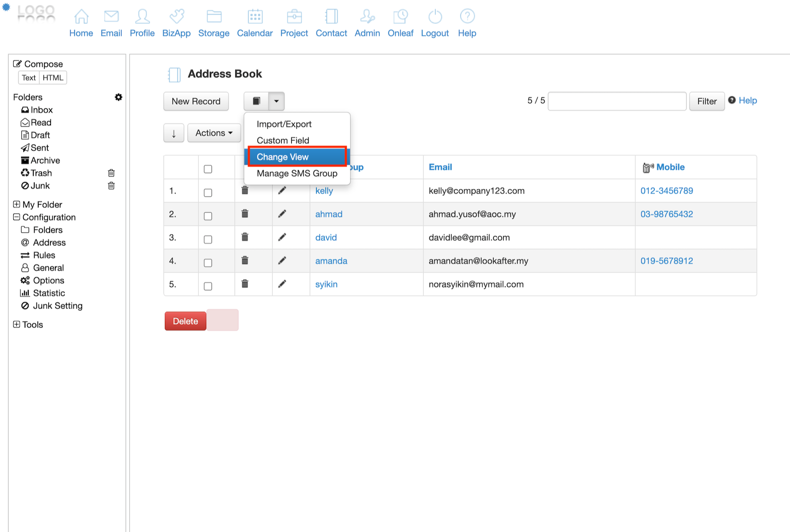Open the BizApp icon in navigation bar

(x=176, y=17)
